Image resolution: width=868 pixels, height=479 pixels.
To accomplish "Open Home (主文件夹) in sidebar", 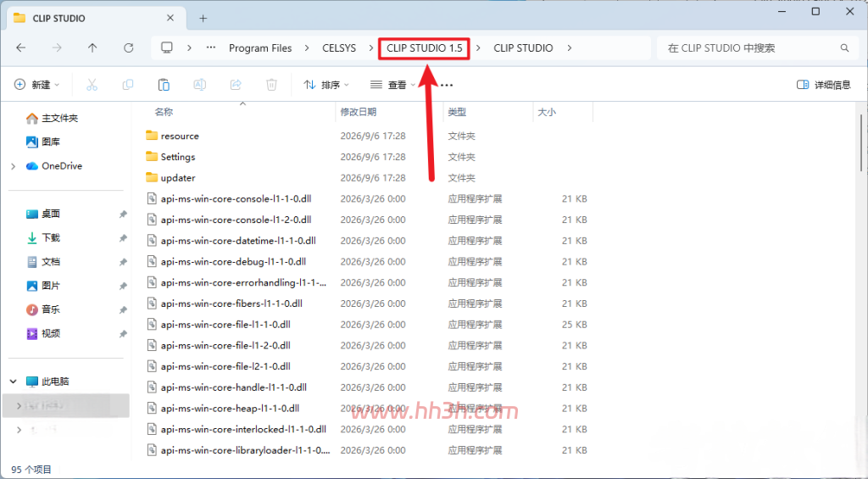I will tap(52, 118).
